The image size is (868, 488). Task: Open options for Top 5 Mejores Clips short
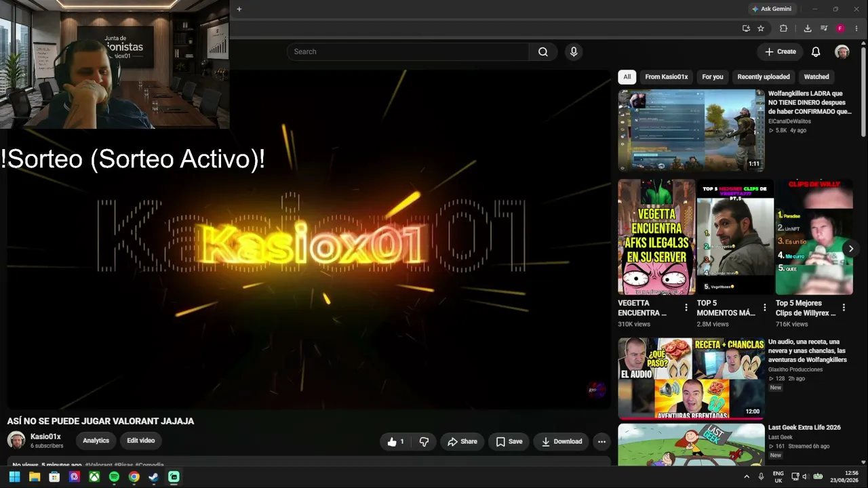[844, 308]
